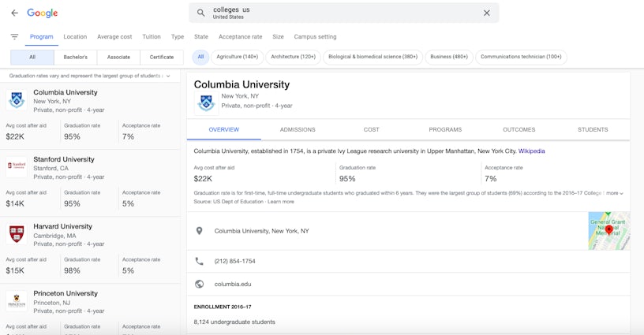Select the Associate program toggle
644x335 pixels.
click(118, 57)
